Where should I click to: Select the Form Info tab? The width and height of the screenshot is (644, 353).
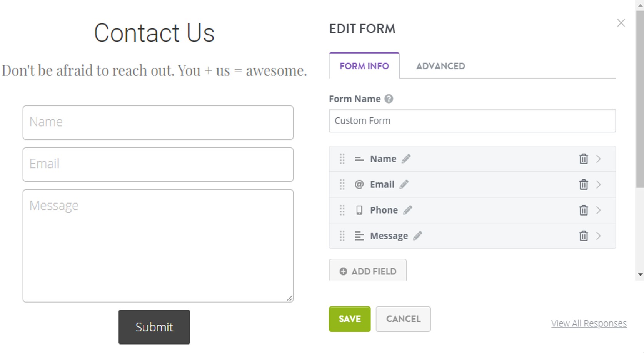364,66
